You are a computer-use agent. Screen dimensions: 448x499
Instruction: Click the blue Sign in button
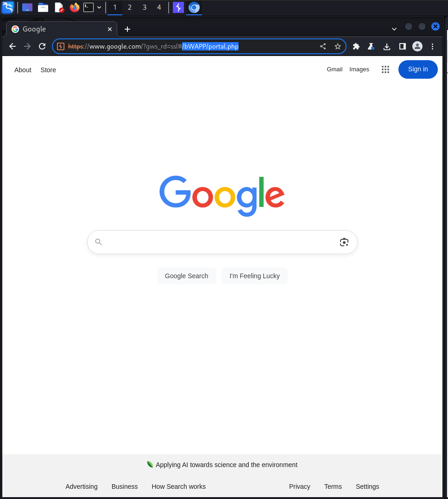pos(418,69)
